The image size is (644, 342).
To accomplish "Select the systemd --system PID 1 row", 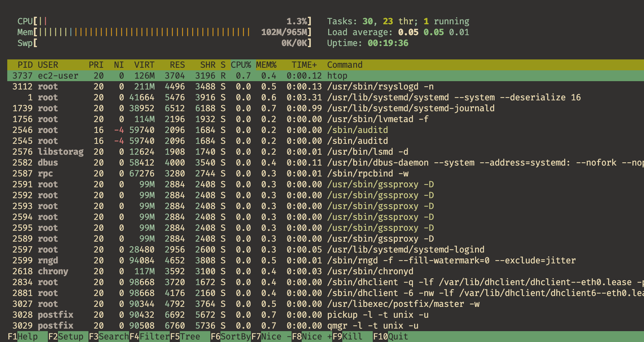I will pyautogui.click(x=326, y=97).
